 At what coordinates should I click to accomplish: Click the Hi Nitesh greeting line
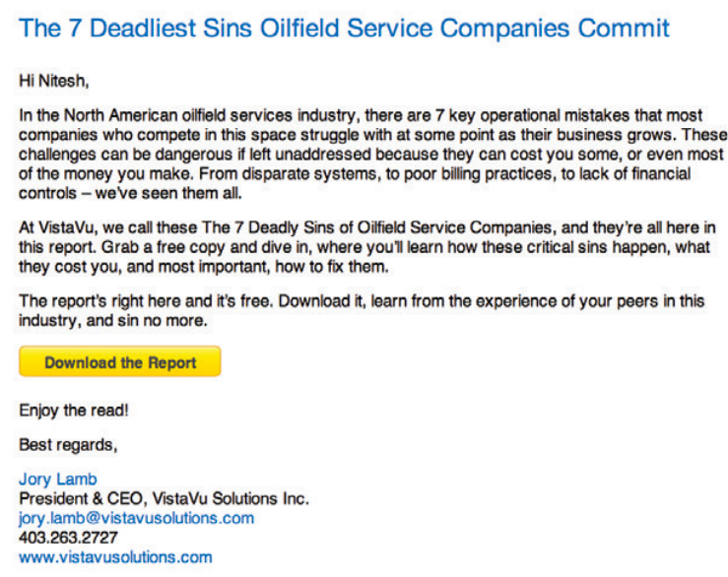54,81
